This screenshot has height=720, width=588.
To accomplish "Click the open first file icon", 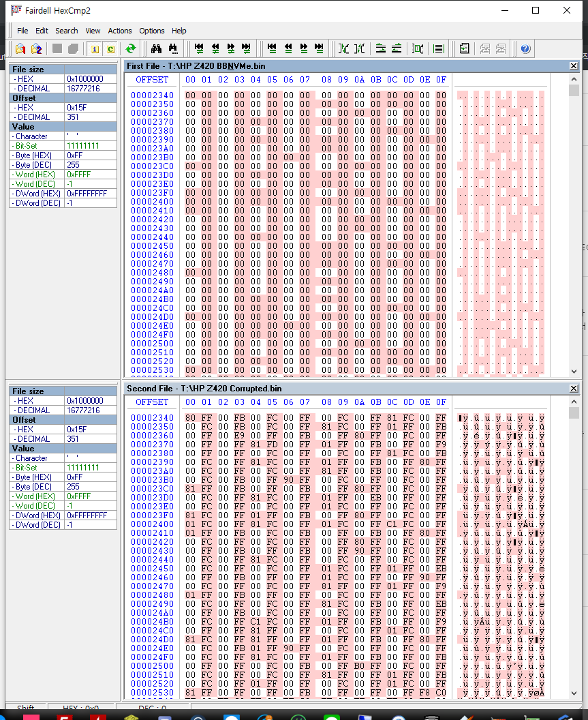I will coord(20,48).
